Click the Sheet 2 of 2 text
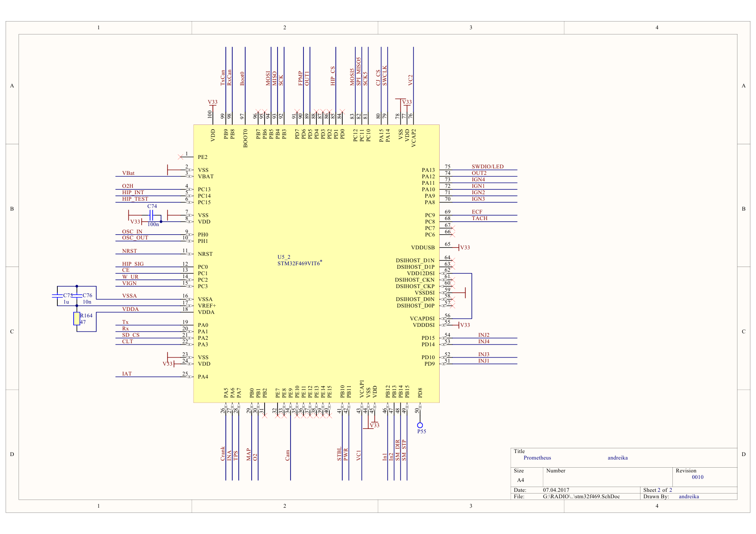This screenshot has width=756, height=534. pos(658,490)
